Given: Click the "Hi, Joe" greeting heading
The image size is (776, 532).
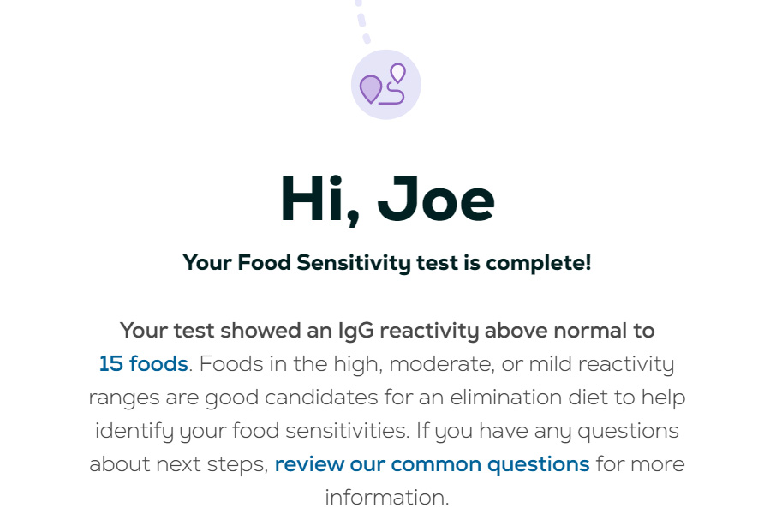Looking at the screenshot, I should click(x=387, y=199).
